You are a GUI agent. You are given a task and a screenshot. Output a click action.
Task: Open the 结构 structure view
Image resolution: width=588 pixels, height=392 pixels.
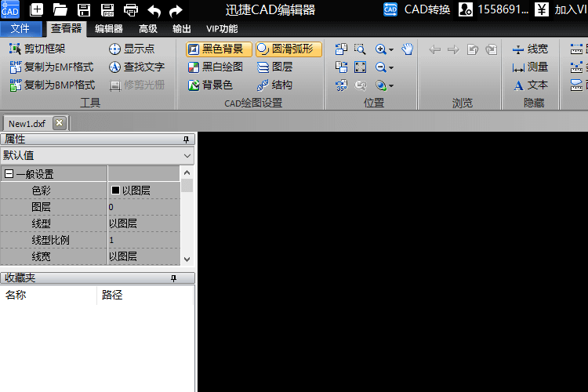[x=275, y=85]
